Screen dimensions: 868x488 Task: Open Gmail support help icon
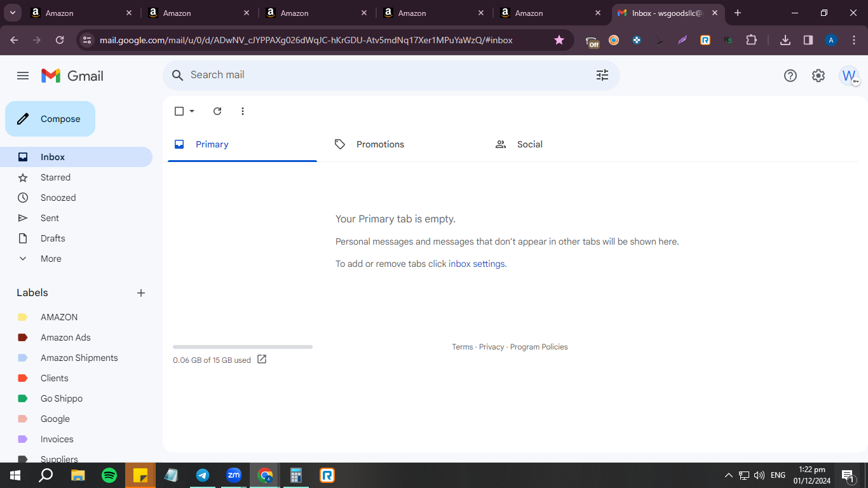click(x=790, y=76)
